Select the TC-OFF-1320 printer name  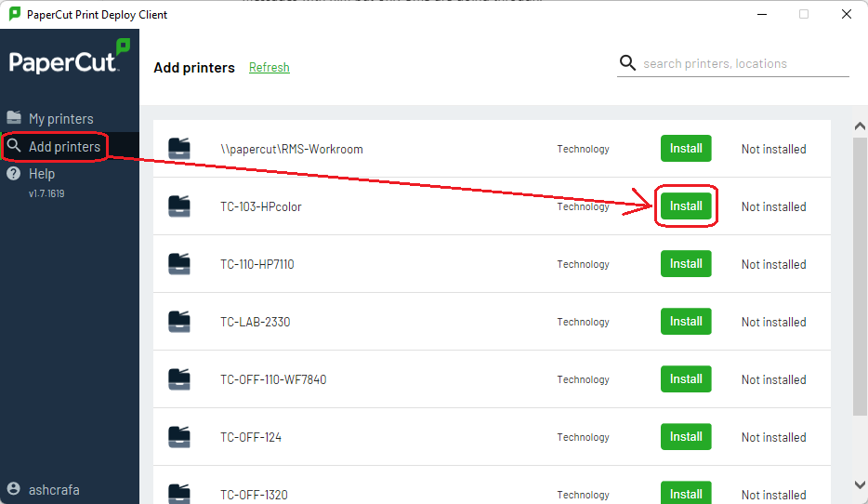(254, 495)
